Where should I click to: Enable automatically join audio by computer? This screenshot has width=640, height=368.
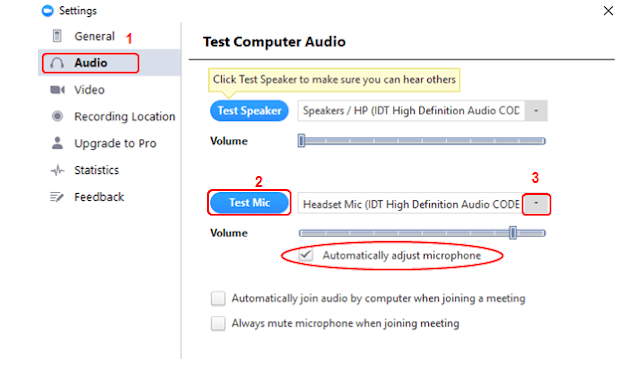[x=218, y=299]
